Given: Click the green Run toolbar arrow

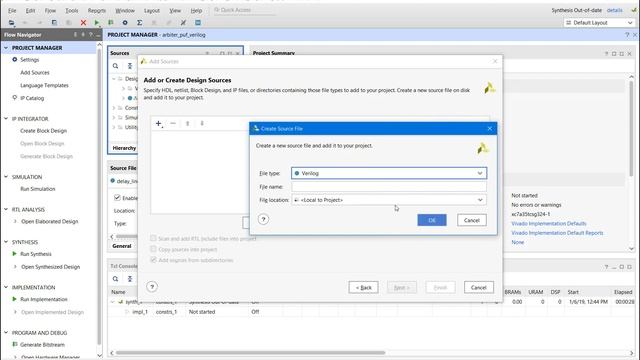Looking at the screenshot, I should [97, 23].
